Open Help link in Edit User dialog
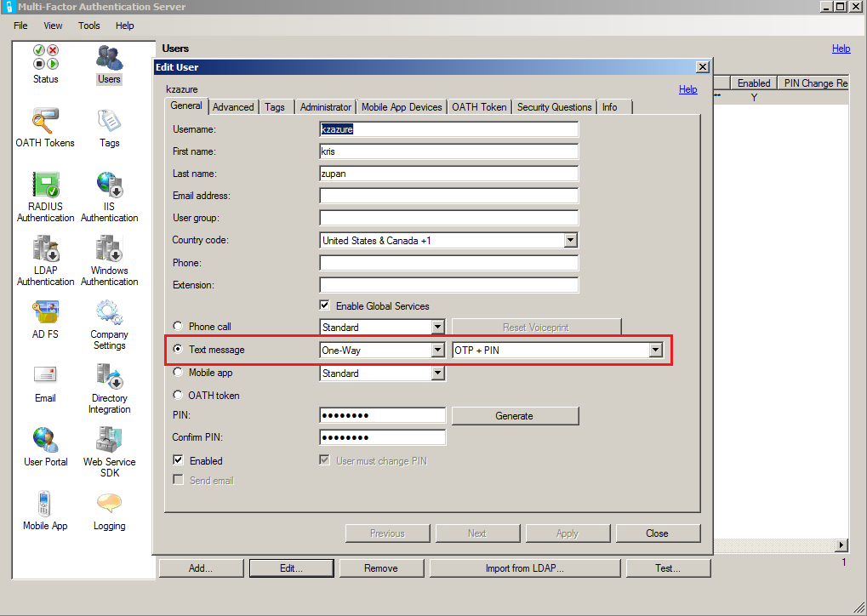The image size is (867, 616). tap(687, 89)
